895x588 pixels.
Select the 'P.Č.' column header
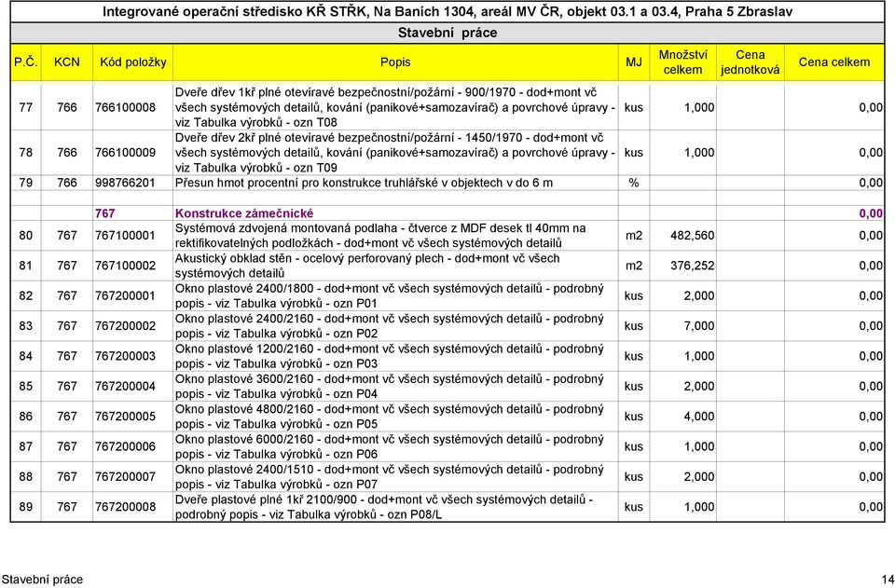pyautogui.click(x=26, y=62)
